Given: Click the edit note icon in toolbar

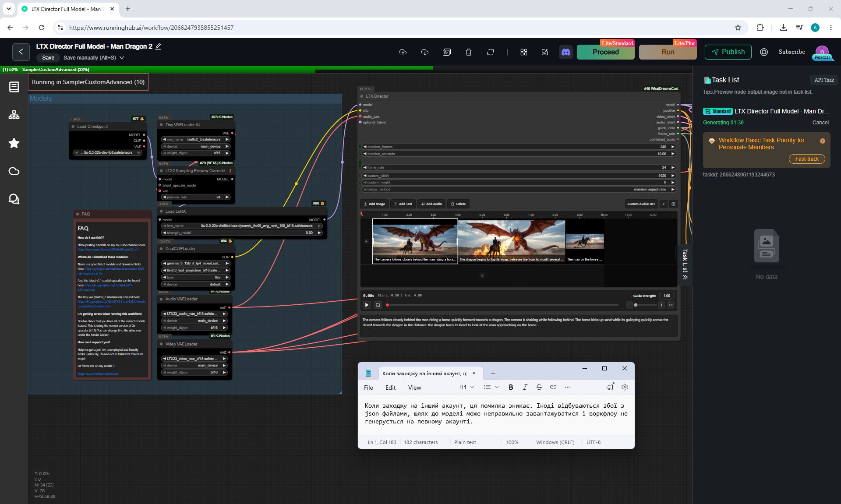Looking at the screenshot, I should [x=545, y=52].
